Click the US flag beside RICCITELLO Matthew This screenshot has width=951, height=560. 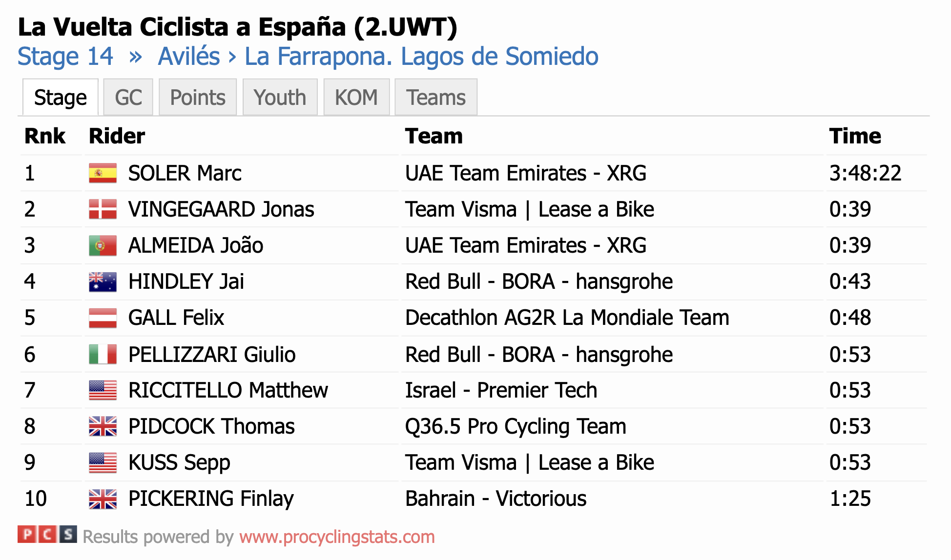[103, 390]
